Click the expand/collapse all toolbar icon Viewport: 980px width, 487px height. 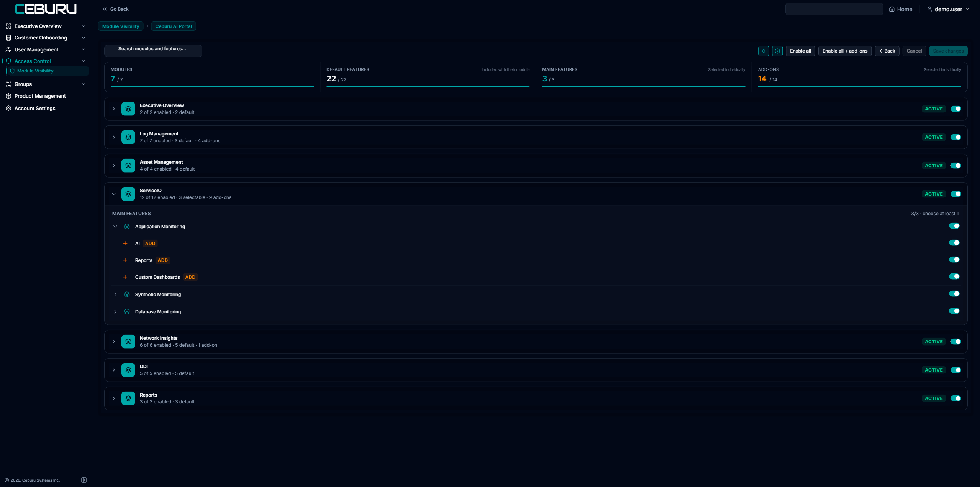coord(763,51)
